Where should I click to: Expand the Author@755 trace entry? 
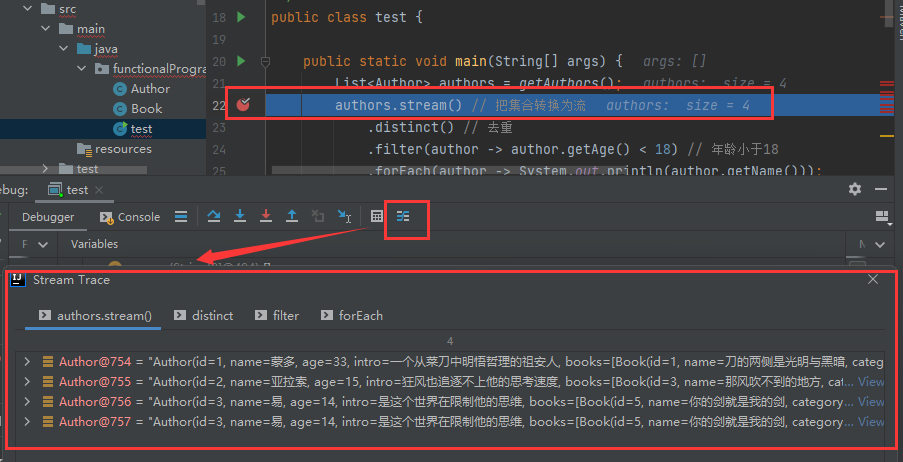[x=26, y=381]
